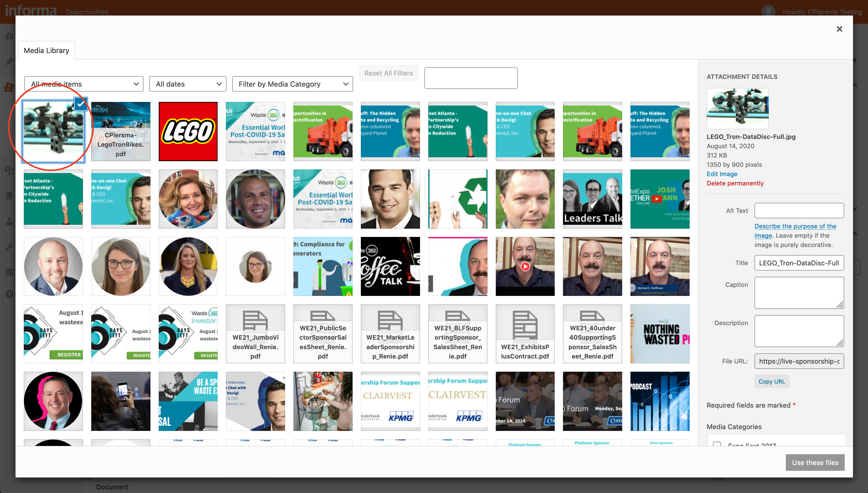Select the Compliance for Generators thumbnail
Image resolution: width=868 pixels, height=493 pixels.
click(323, 266)
